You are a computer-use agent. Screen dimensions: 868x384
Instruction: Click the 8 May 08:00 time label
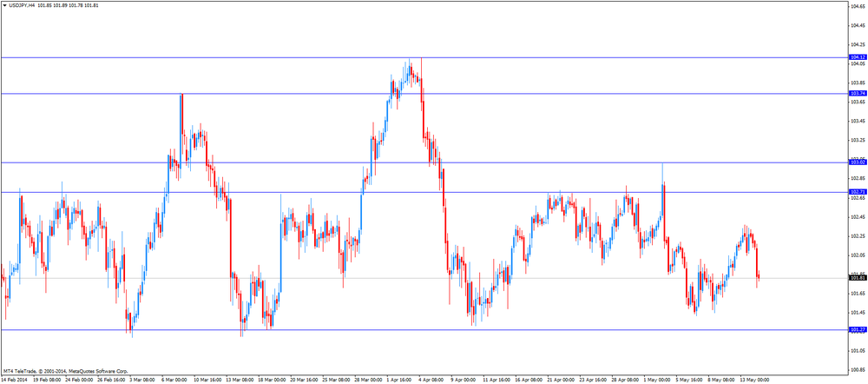coord(722,381)
